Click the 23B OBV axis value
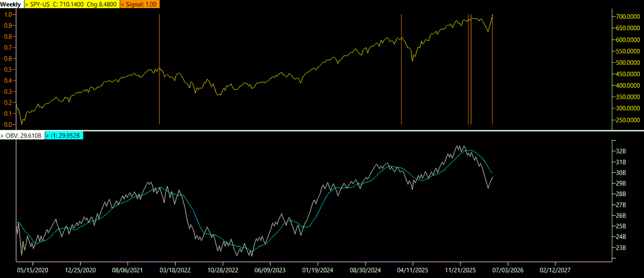 620,248
